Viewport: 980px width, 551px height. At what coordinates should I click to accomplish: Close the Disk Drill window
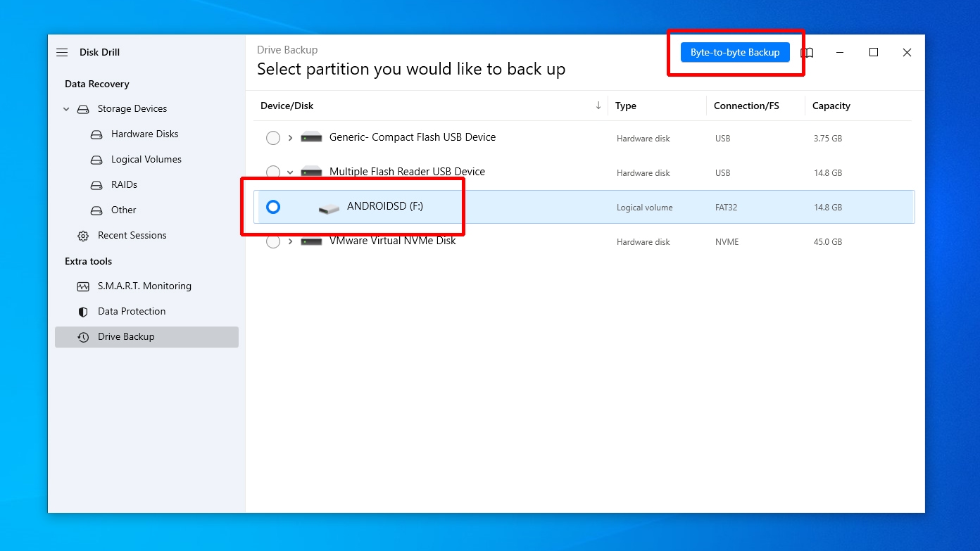tap(907, 53)
